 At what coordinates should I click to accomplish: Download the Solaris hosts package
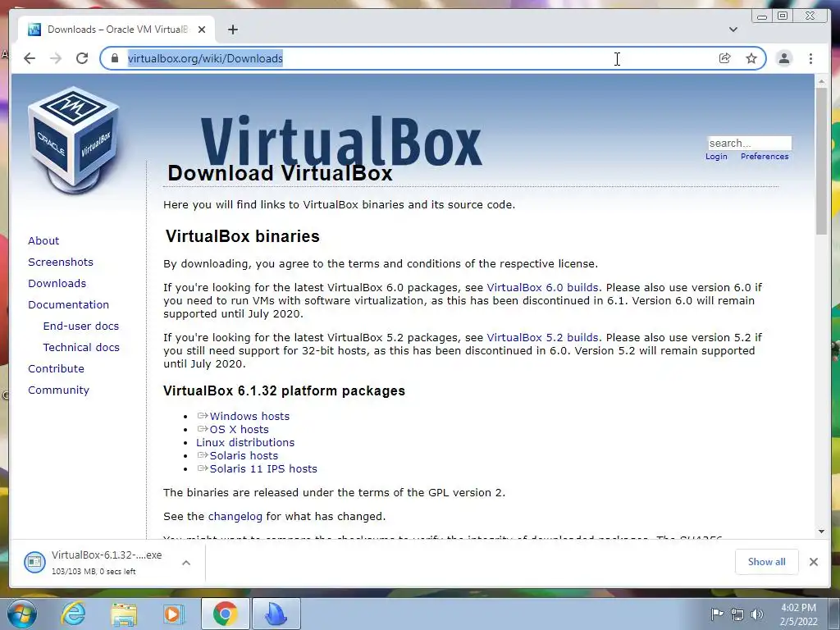coord(244,456)
